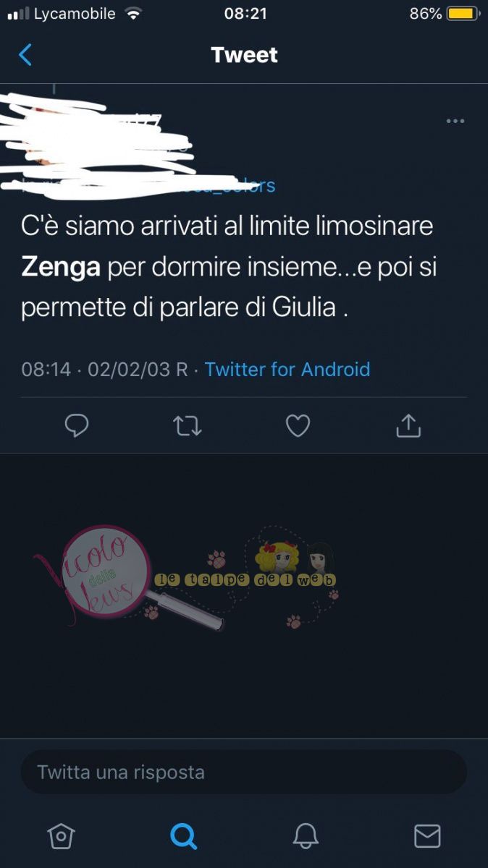
Task: Tap the bold 'Zenga' keyword
Action: (x=61, y=268)
